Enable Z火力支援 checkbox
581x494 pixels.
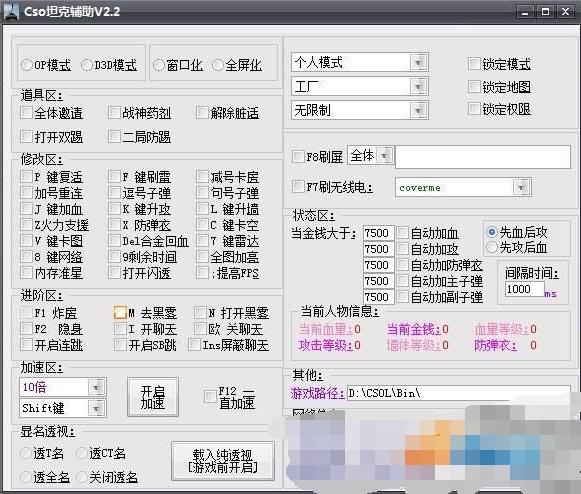click(26, 225)
